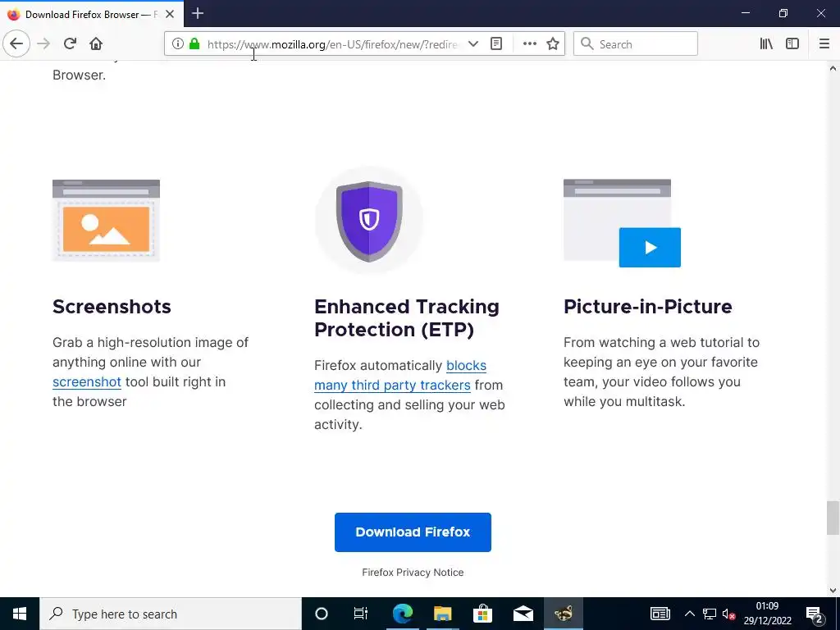Click the Picture-in-Picture illustration
Image resolution: width=840 pixels, height=630 pixels.
[x=622, y=223]
